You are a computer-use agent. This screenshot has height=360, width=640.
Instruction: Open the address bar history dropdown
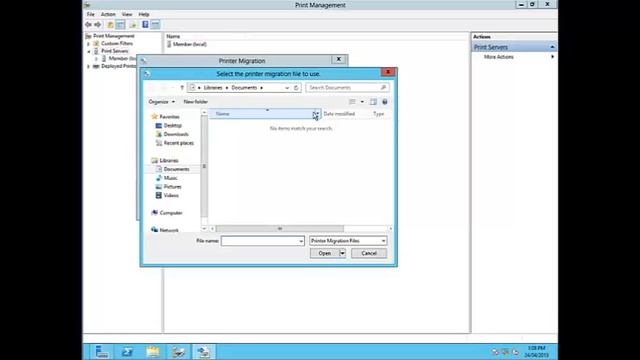click(x=287, y=88)
